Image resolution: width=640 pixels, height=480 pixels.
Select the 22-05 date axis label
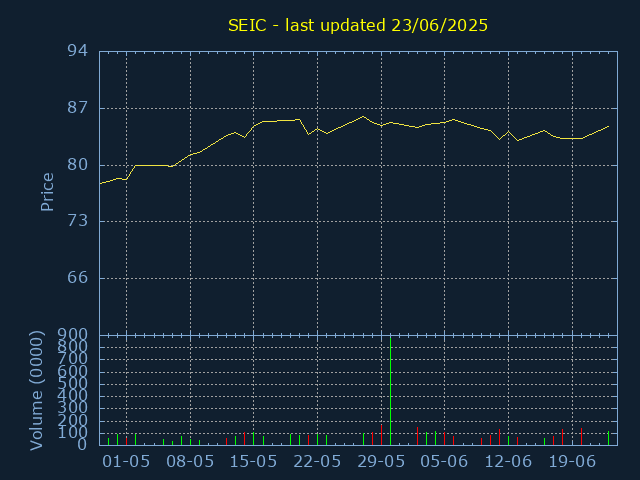pyautogui.click(x=318, y=462)
